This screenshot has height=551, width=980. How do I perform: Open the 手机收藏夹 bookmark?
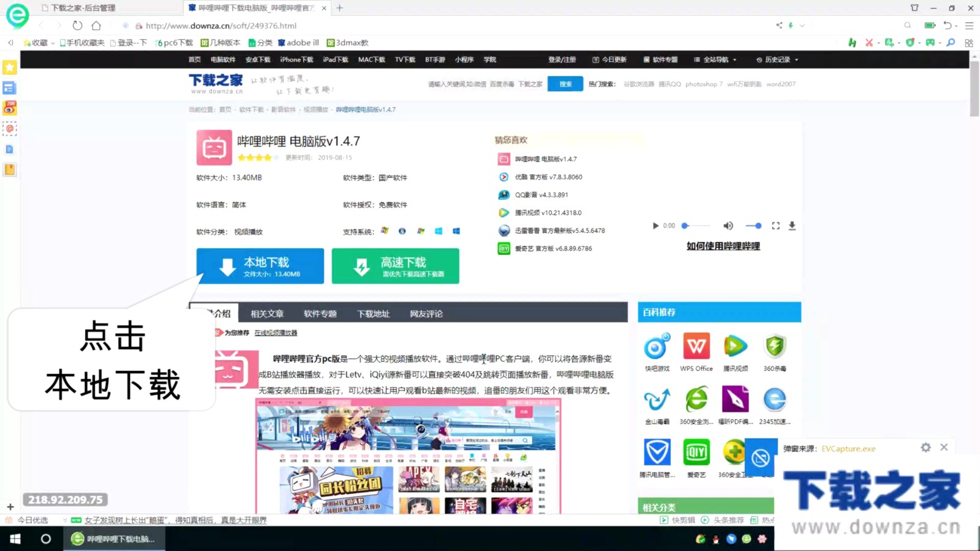point(82,43)
